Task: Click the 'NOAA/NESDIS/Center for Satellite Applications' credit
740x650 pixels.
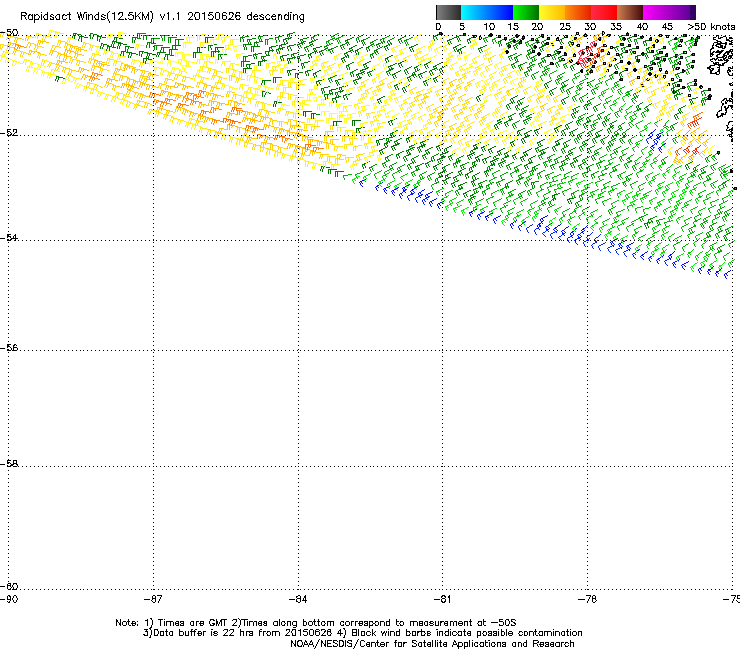Action: coord(432,644)
